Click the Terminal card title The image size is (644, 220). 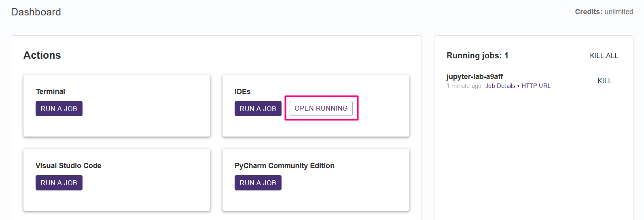pyautogui.click(x=51, y=92)
